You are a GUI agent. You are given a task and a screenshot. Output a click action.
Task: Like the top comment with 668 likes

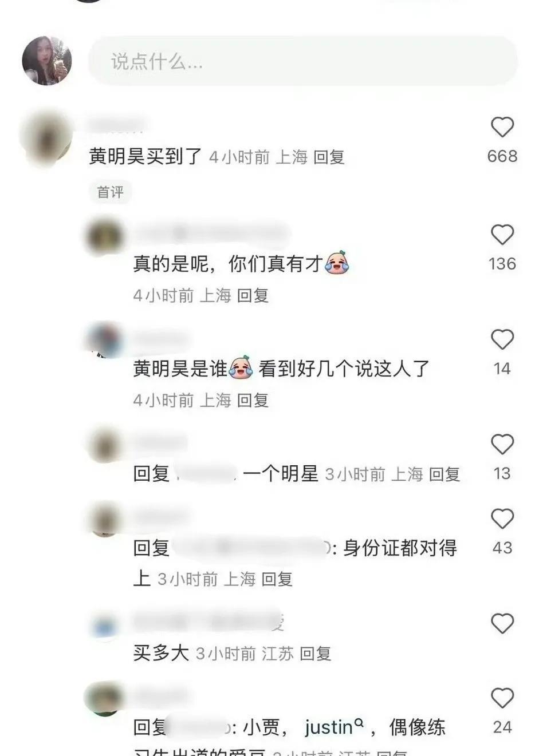click(x=502, y=127)
